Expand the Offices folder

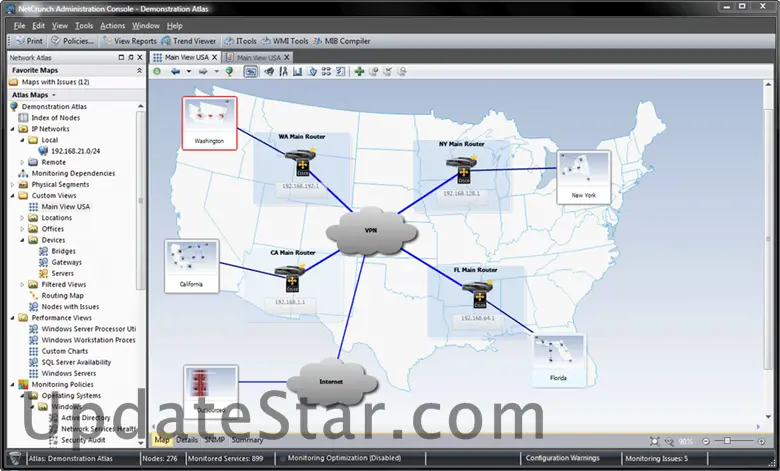[x=22, y=229]
